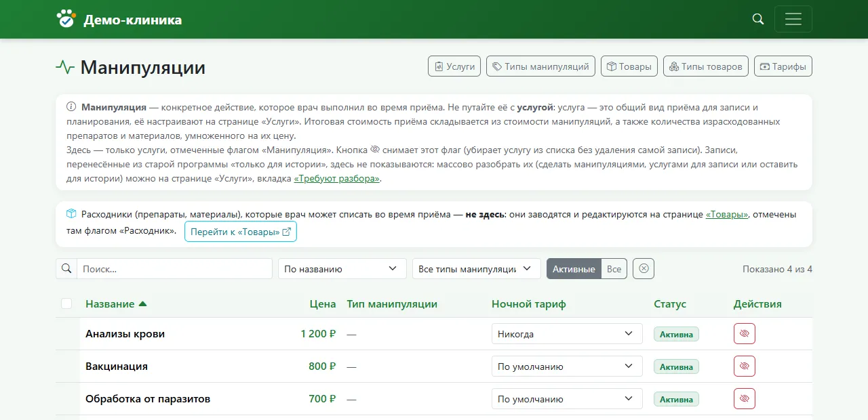Click the 800 ₽ price cell
The width and height of the screenshot is (868, 420).
[322, 366]
